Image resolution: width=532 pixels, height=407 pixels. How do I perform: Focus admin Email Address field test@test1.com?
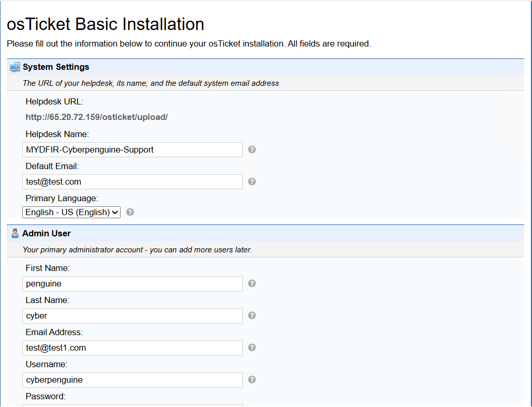(x=132, y=348)
